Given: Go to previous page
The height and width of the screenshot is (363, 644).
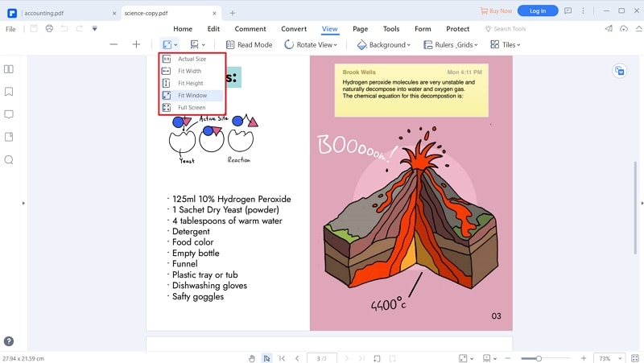Looking at the screenshot, I should [x=297, y=358].
